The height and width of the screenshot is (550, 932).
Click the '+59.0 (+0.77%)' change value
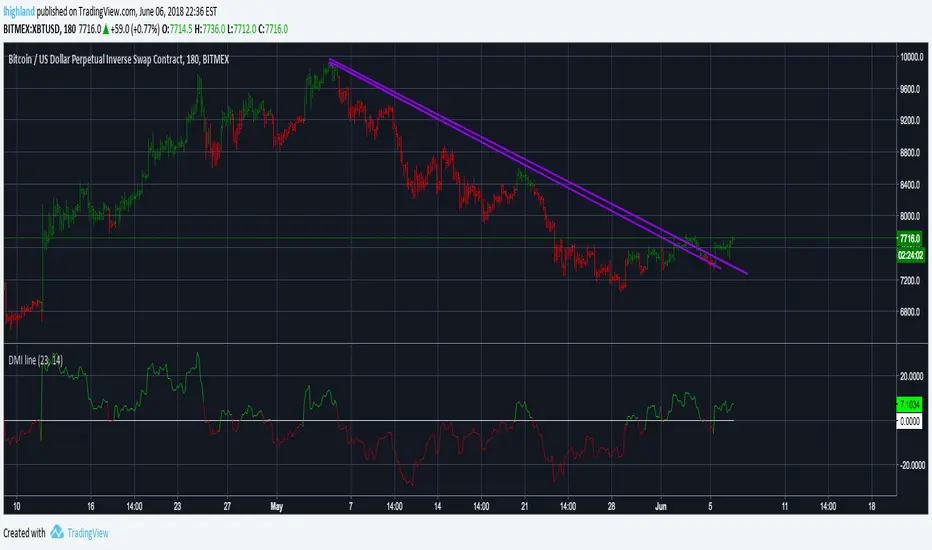[x=135, y=29]
